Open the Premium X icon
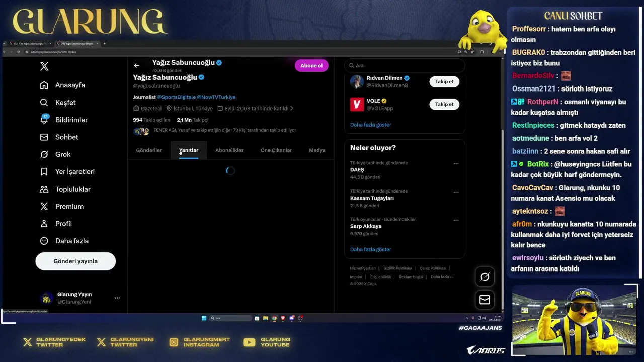 [x=44, y=207]
